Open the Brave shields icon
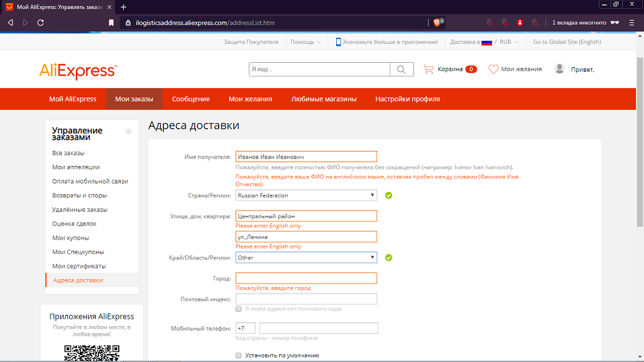The image size is (644, 362). (437, 23)
